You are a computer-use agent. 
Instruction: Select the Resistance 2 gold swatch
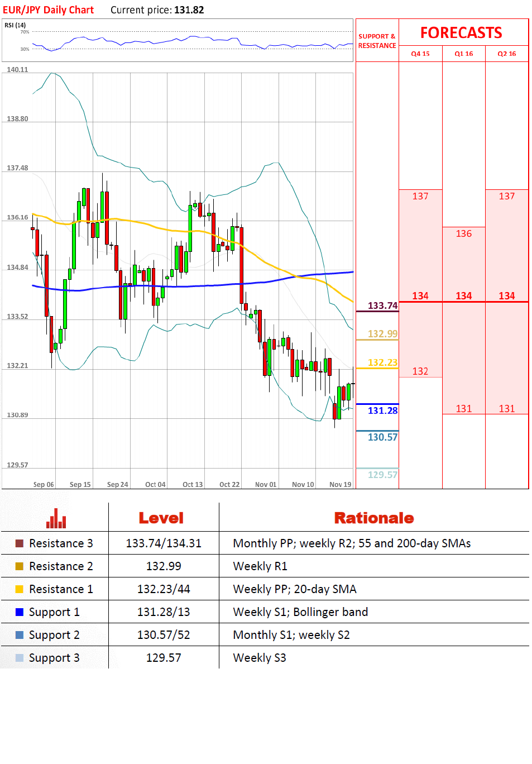(x=20, y=566)
